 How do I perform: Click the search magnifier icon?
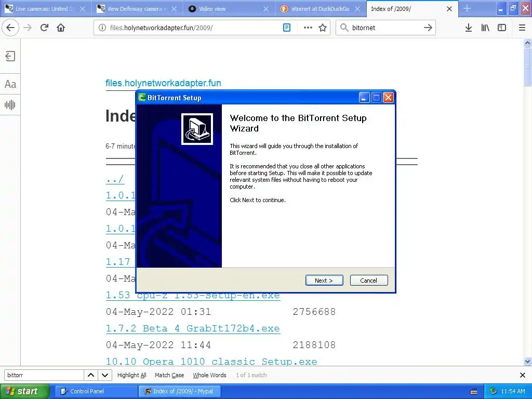344,28
